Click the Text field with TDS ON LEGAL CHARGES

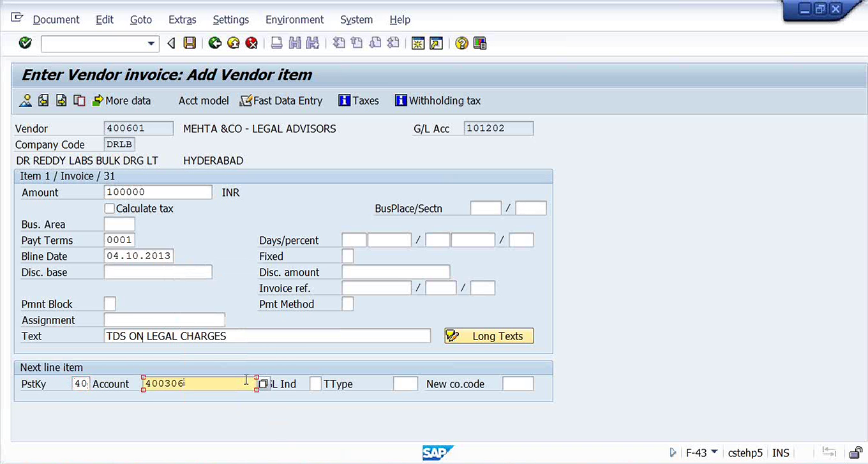point(267,336)
